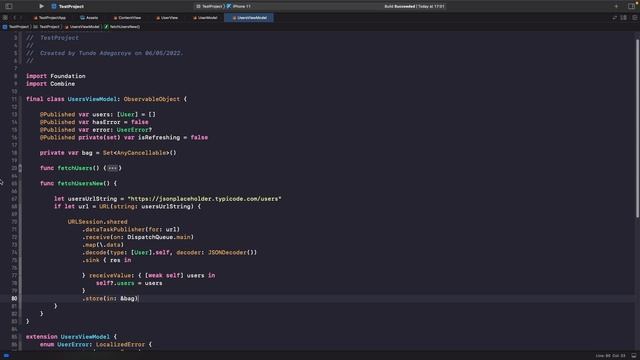Select the UsersViewModel tab

pos(249,18)
